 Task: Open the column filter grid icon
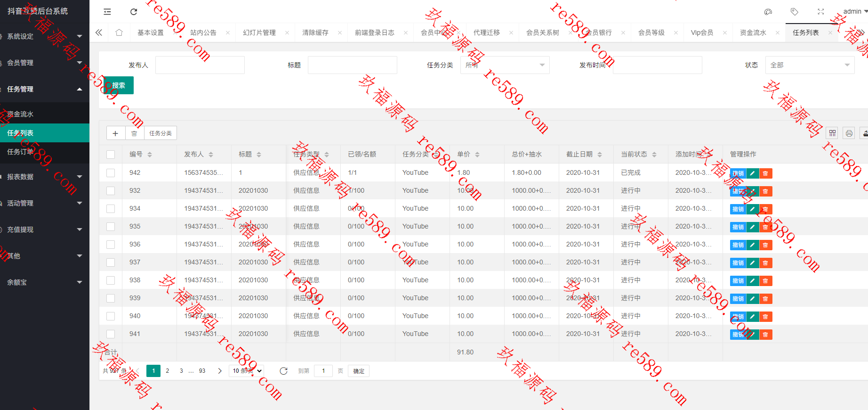[x=833, y=133]
